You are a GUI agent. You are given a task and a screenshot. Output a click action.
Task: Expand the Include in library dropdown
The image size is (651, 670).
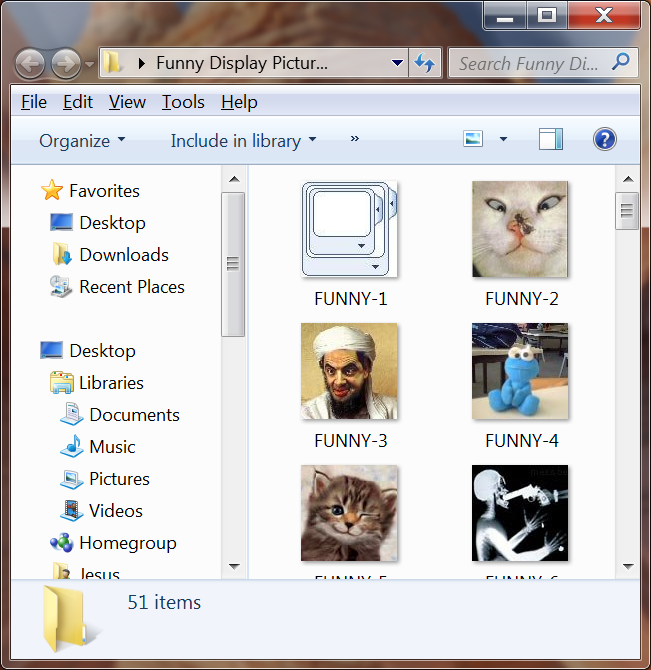coord(243,141)
